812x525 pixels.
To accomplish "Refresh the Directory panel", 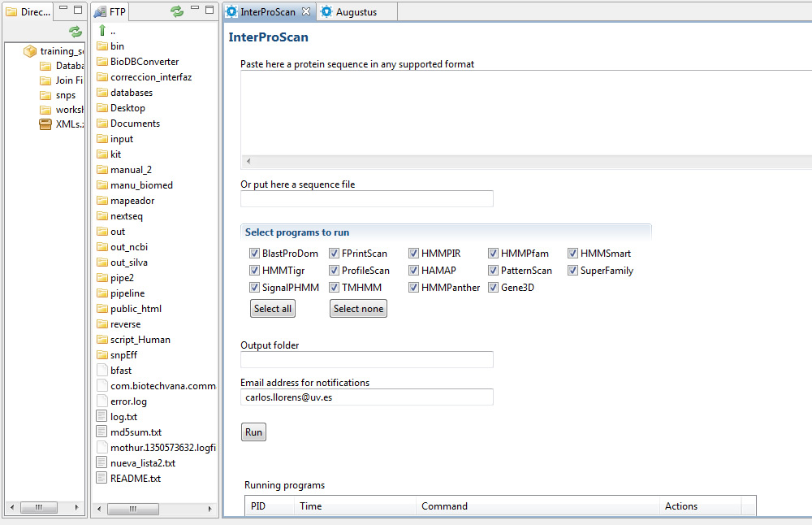I will coord(75,31).
